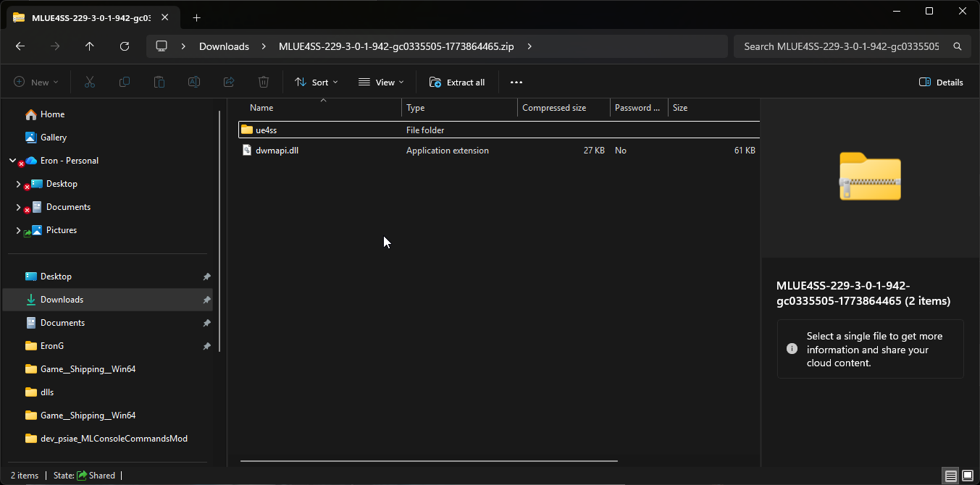980x485 pixels.
Task: Click Downloads in the address breadcrumb
Action: click(x=224, y=46)
